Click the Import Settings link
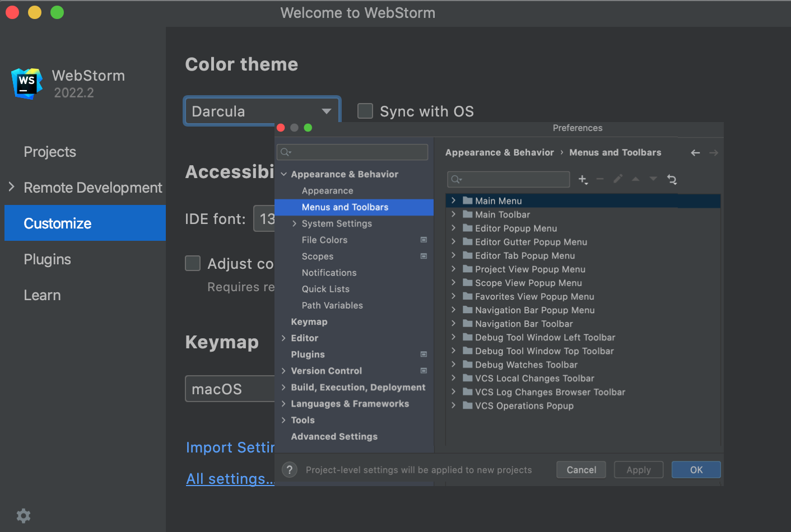 (230, 447)
